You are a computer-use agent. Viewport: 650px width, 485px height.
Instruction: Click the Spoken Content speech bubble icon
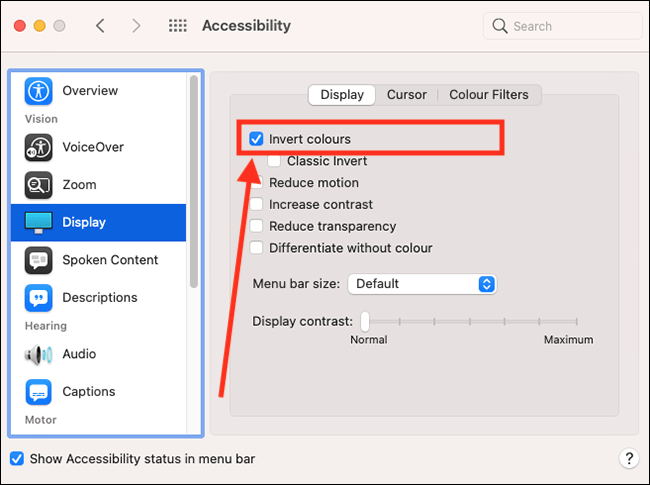[39, 260]
